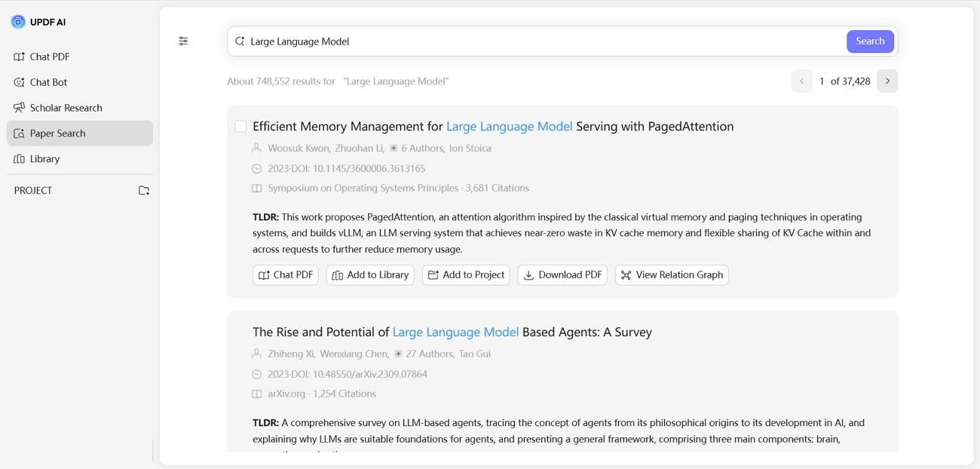The width and height of the screenshot is (980, 469).
Task: Open the PagedAttention paper title link
Action: click(493, 126)
